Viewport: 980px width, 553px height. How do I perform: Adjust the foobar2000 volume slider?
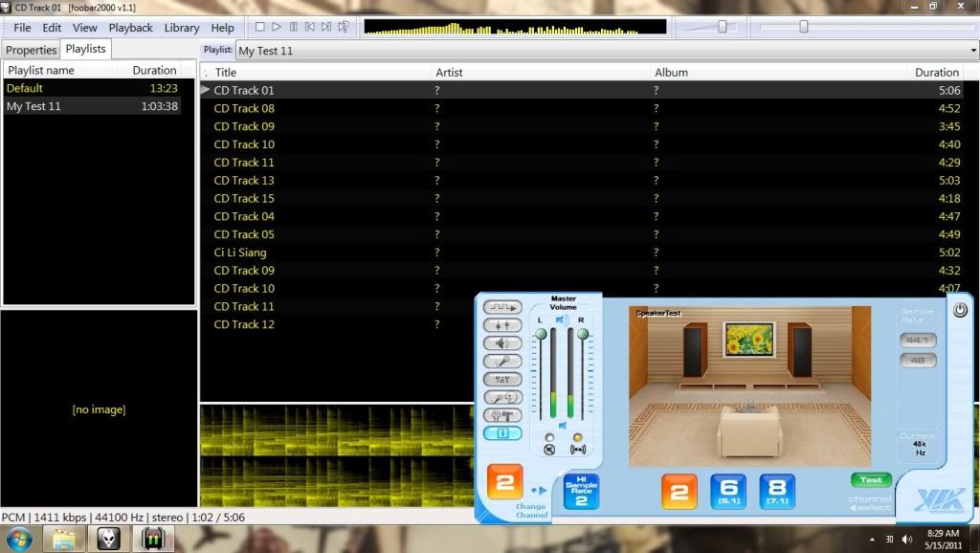(723, 26)
